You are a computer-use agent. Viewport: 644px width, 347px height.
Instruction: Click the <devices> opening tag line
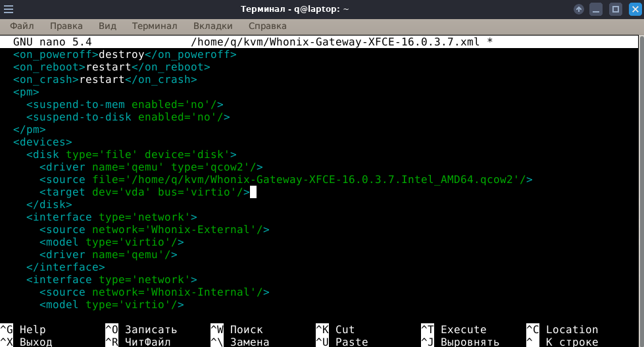pos(42,142)
